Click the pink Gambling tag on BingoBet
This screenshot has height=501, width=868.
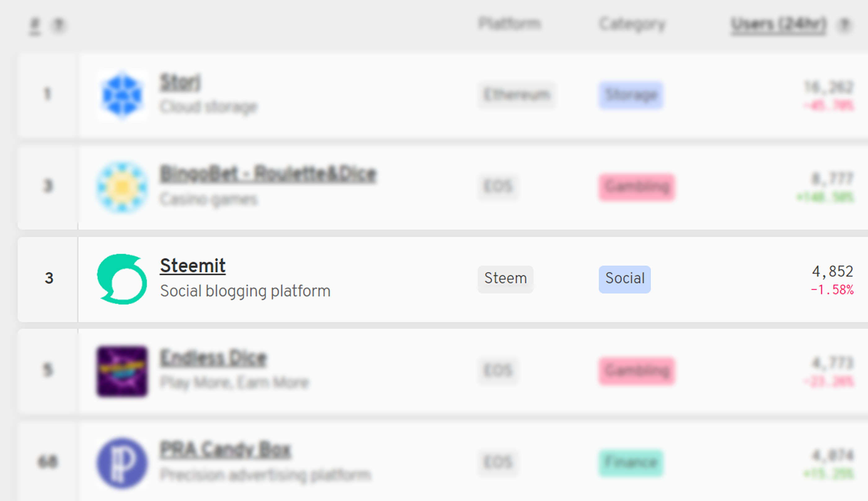637,187
